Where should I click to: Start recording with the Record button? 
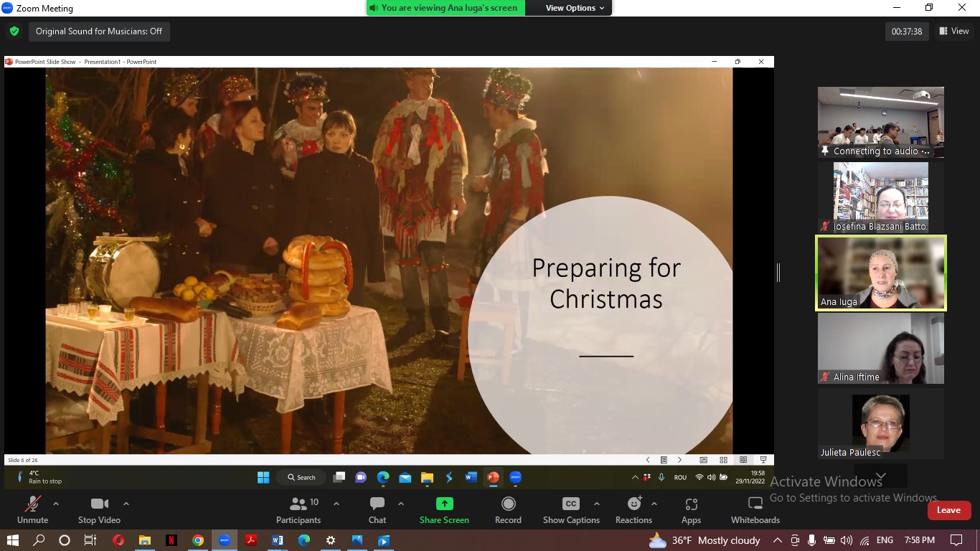click(x=508, y=510)
